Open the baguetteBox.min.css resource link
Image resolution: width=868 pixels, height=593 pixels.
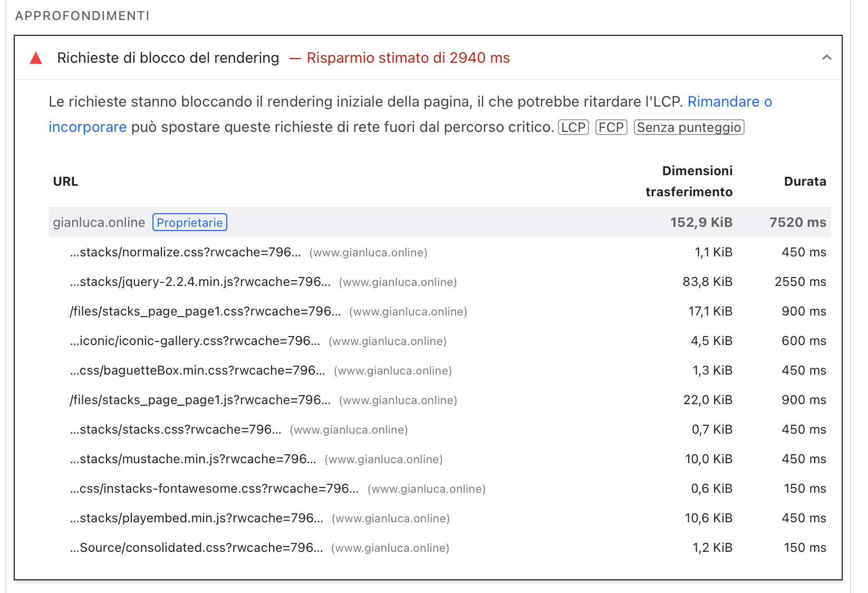coord(197,371)
